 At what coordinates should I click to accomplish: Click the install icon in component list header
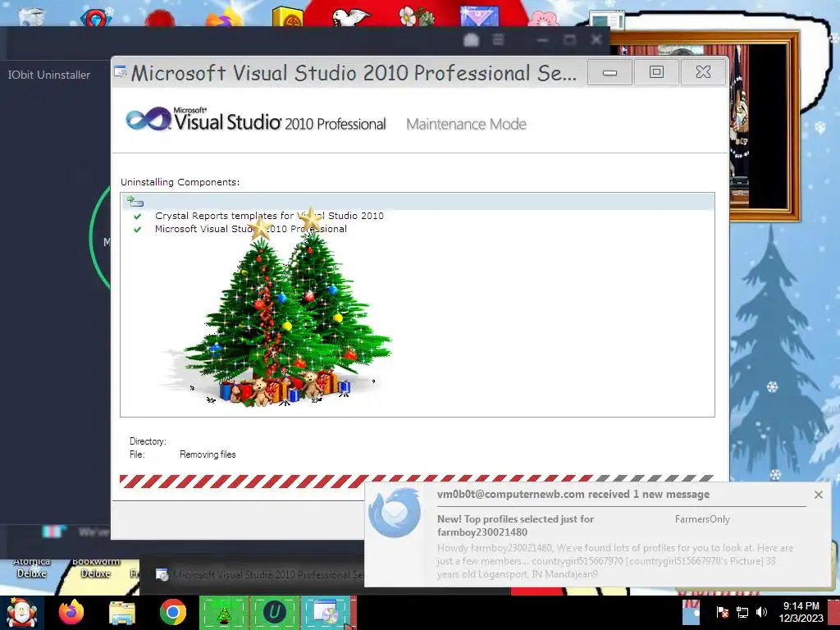coord(135,202)
